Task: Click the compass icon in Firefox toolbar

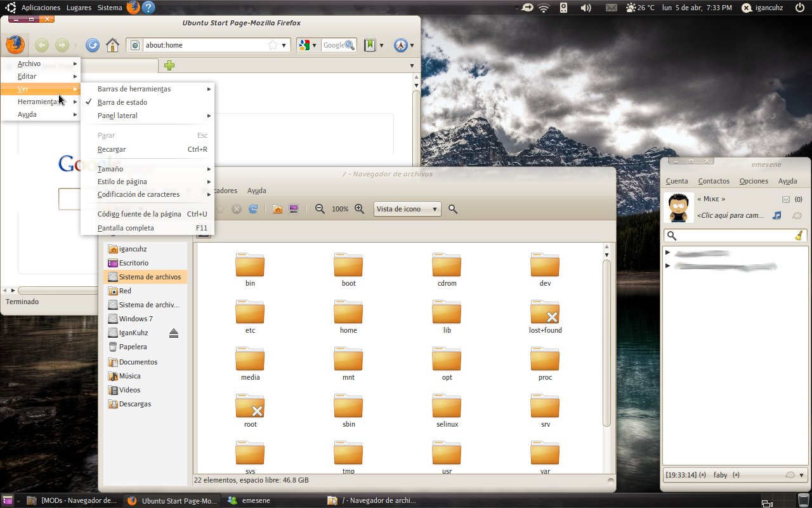Action: click(400, 45)
